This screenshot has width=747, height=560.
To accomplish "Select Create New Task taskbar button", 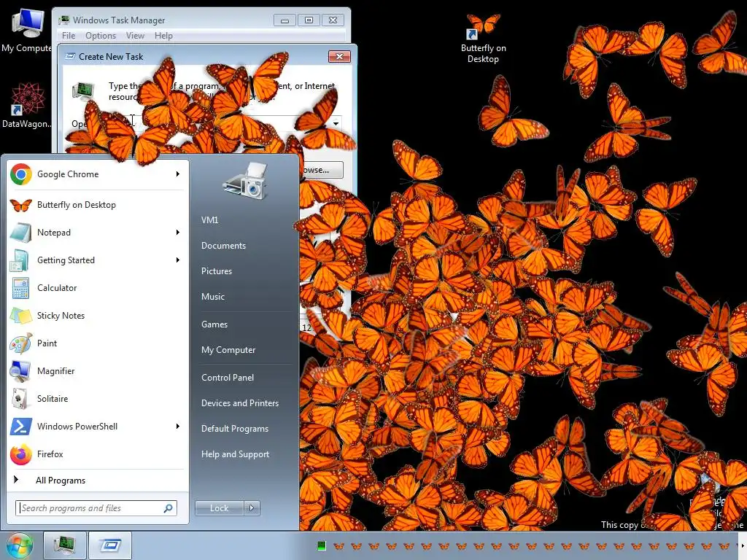I will [109, 545].
